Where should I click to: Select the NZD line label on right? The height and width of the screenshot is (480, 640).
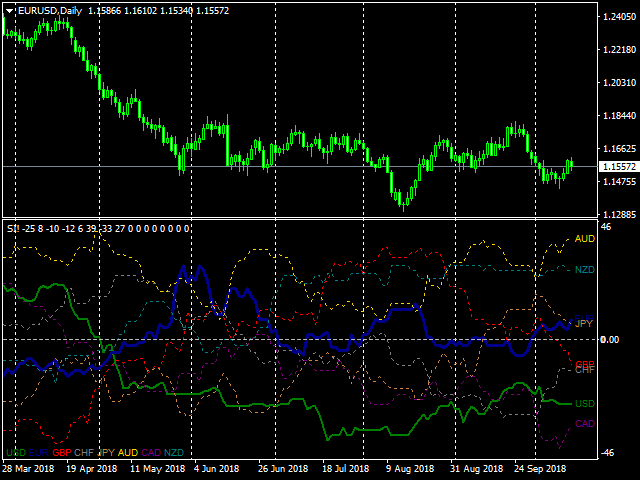584,270
